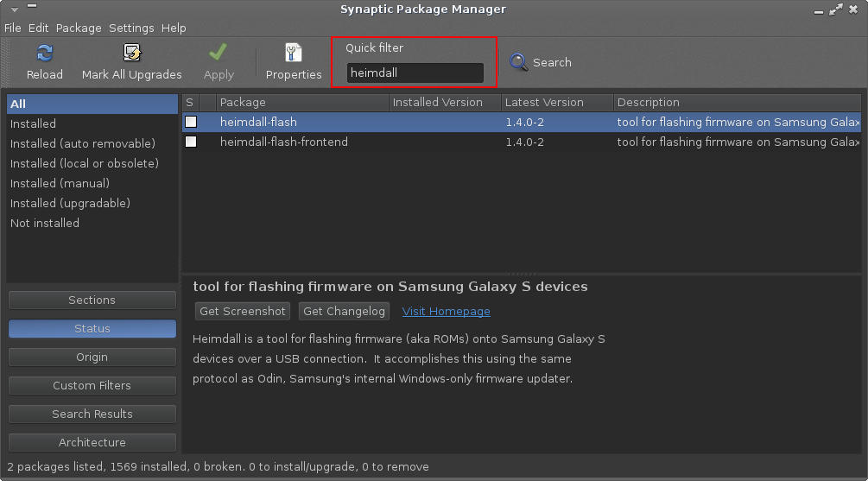This screenshot has height=481, width=868.
Task: Click the Get Changelog button
Action: (345, 311)
